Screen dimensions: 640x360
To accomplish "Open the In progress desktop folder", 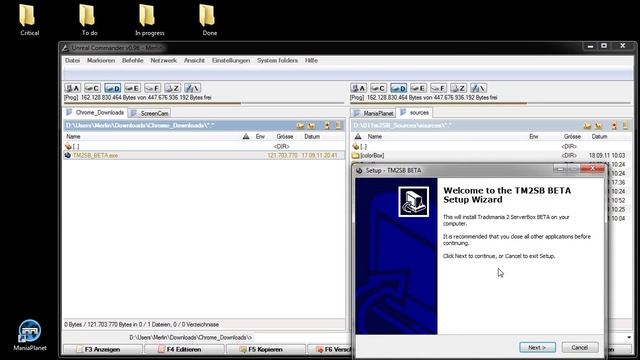I will click(x=149, y=20).
